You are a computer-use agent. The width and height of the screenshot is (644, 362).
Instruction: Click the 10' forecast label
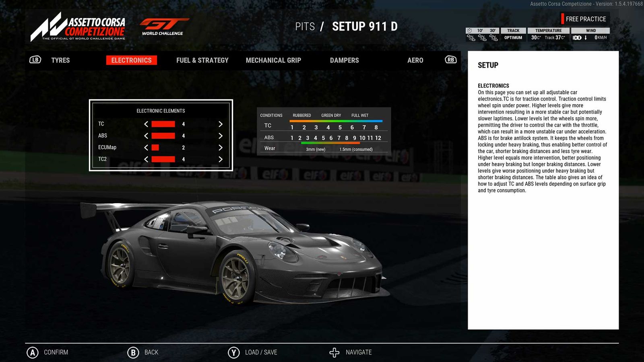[x=480, y=31]
